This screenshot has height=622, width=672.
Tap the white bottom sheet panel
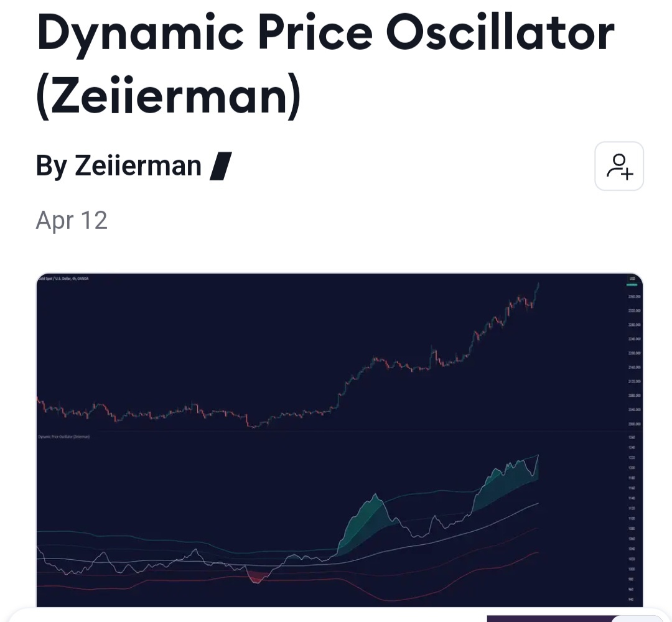pyautogui.click(x=249, y=616)
